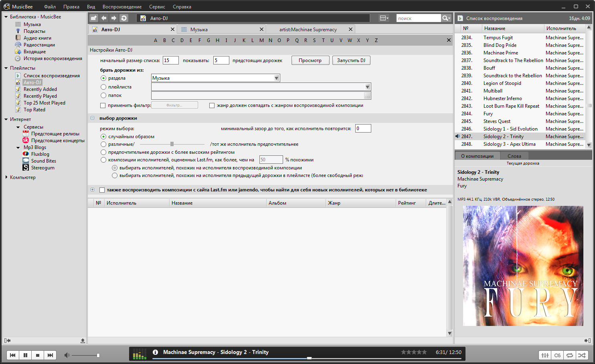Open the Музыка section dropdown
Image resolution: width=595 pixels, height=364 pixels.
pos(276,78)
